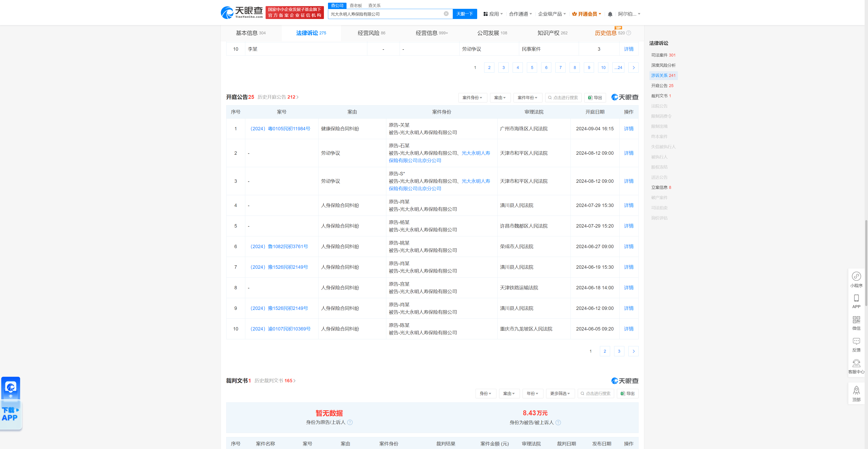Select the 查关系 search mode tab
The height and width of the screenshot is (449, 868).
374,5
